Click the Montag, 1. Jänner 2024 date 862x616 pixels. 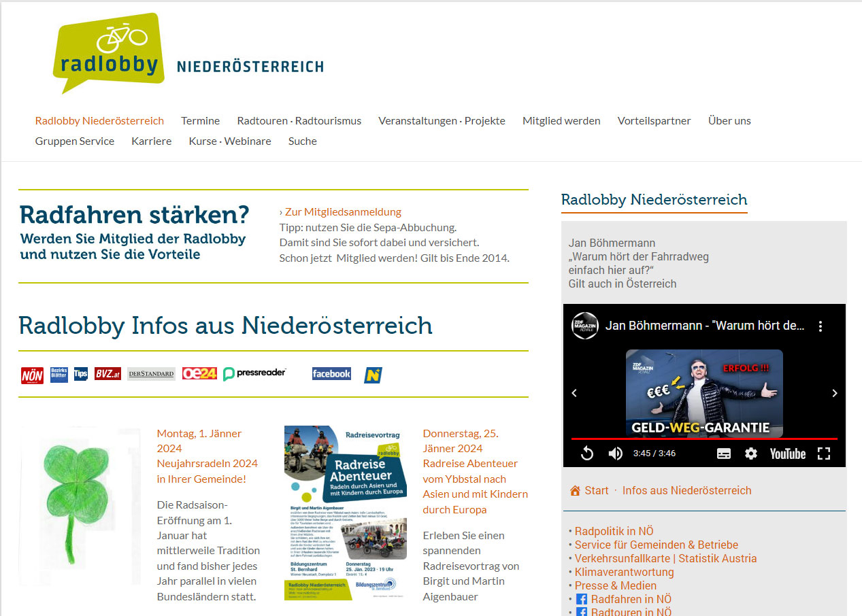coord(199,441)
